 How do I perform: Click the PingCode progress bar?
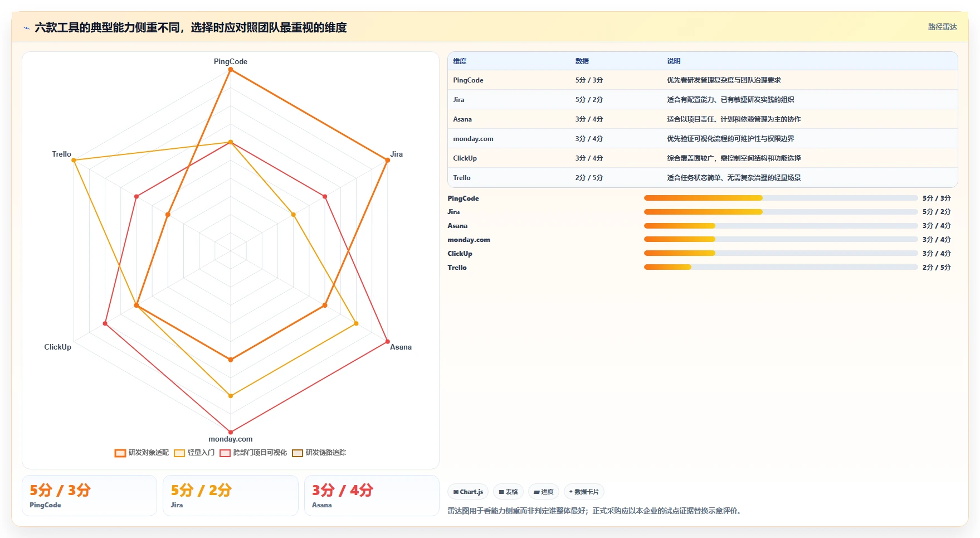pos(781,198)
